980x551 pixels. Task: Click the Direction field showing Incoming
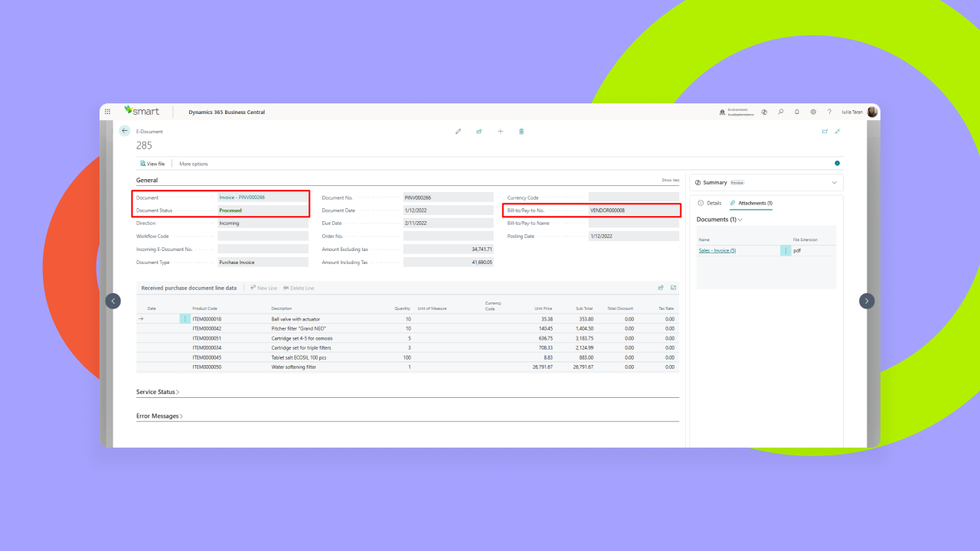click(263, 223)
